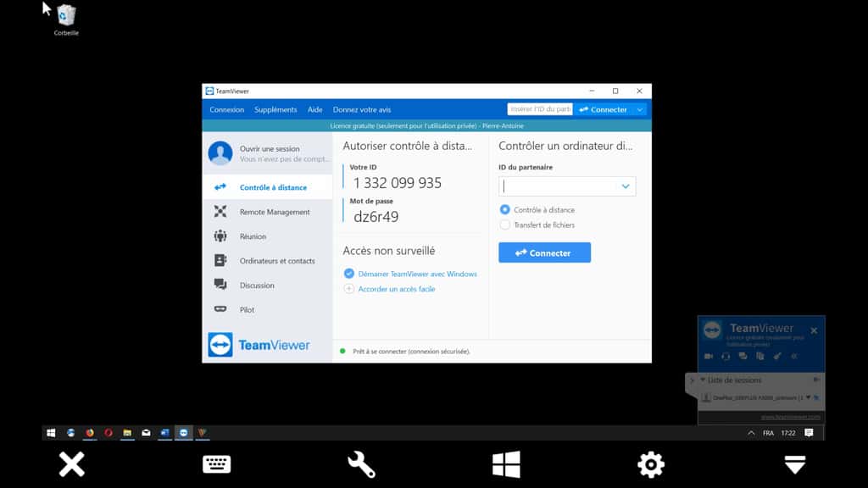
Task: Select the Contrôle à distance radio button
Action: [x=504, y=210]
